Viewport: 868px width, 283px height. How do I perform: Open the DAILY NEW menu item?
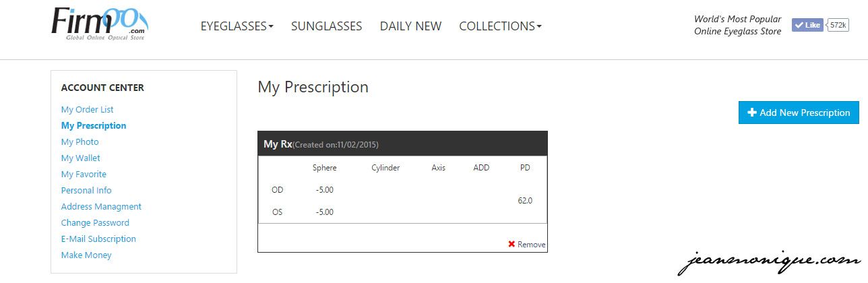click(410, 26)
